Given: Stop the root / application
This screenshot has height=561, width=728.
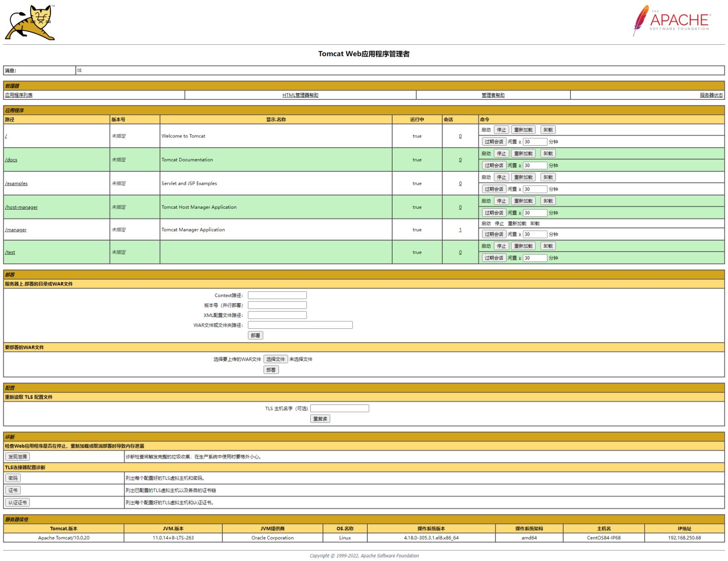Looking at the screenshot, I should 501,130.
